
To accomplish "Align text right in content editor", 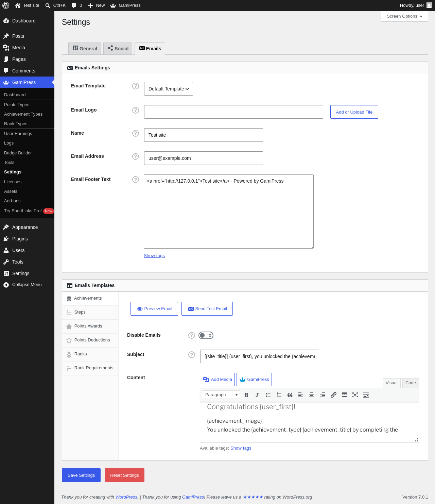I will coord(323,395).
